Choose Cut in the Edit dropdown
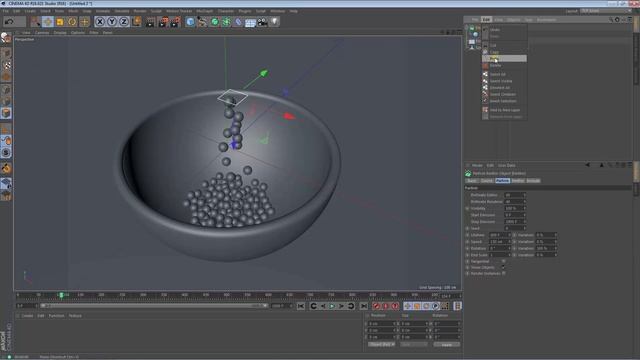 [x=504, y=45]
